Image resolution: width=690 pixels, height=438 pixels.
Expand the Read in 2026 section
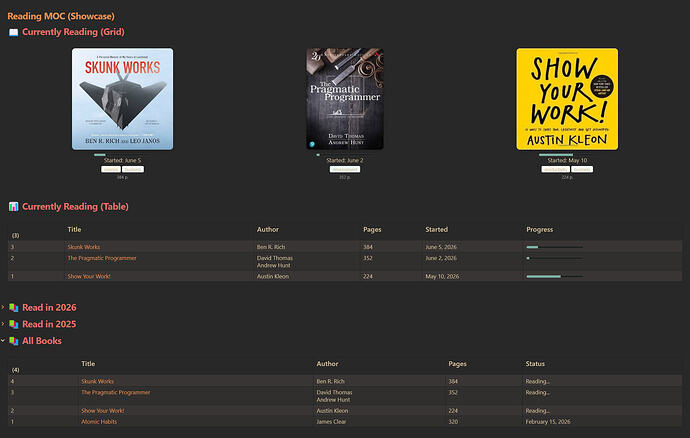(x=3, y=307)
